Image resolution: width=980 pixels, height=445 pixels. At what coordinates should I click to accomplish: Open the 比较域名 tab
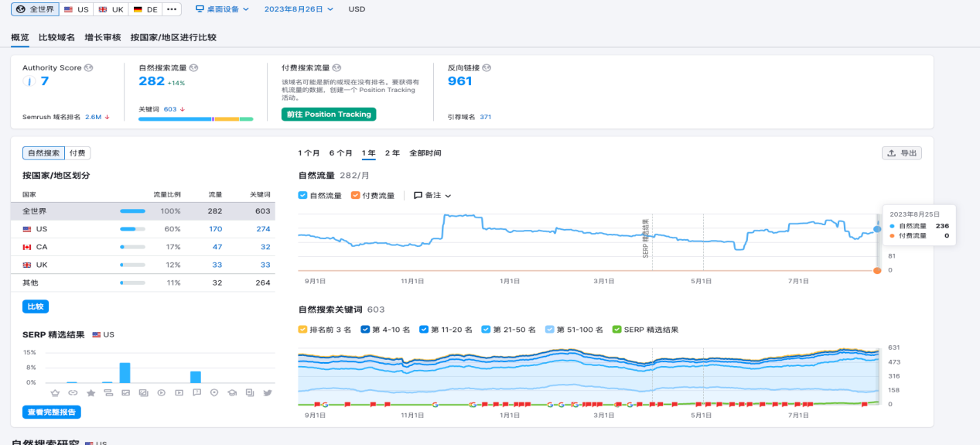[56, 37]
